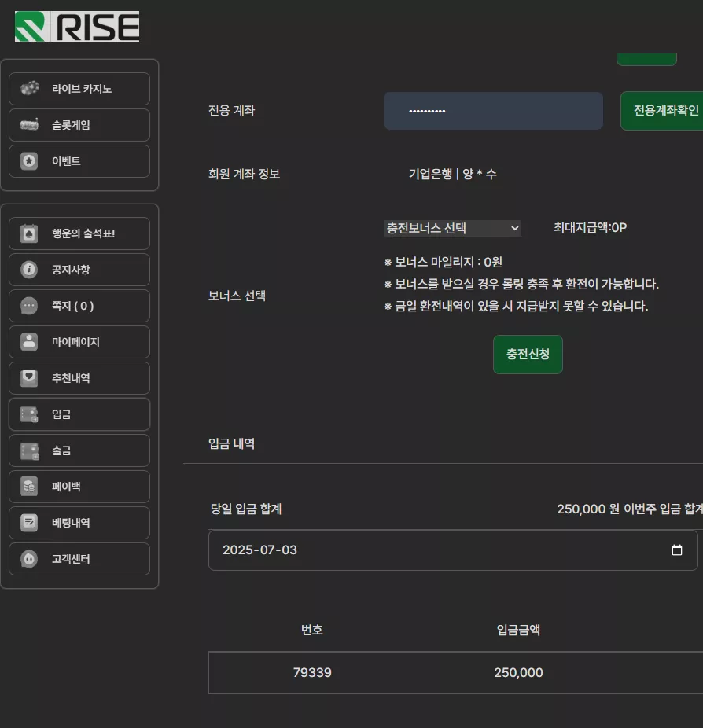Click the wallet icon beside 출금
The width and height of the screenshot is (703, 728).
29,450
